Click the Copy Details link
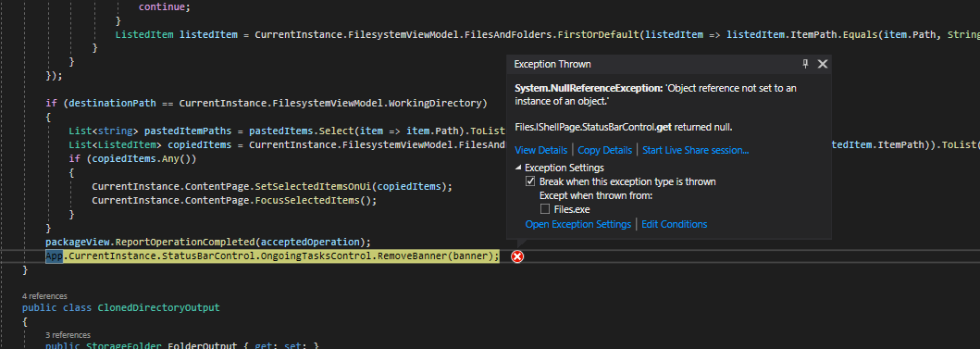Viewport: 980px width, 349px height. [x=604, y=150]
